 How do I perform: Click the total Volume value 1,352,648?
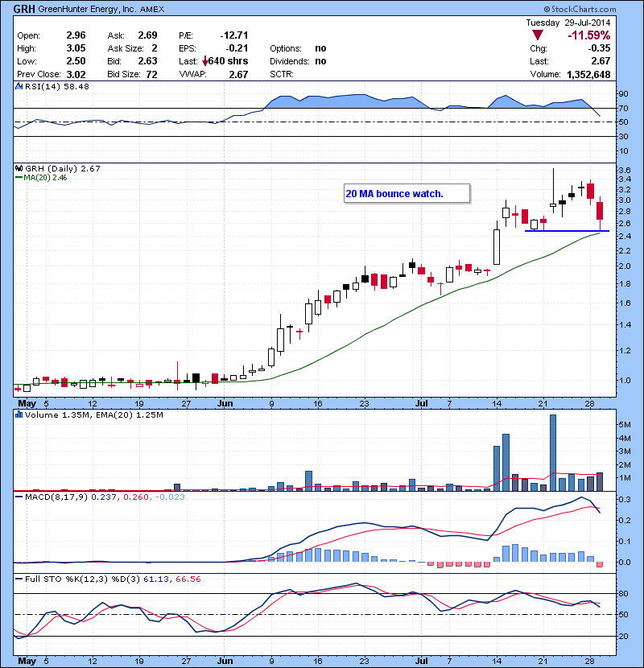click(588, 75)
